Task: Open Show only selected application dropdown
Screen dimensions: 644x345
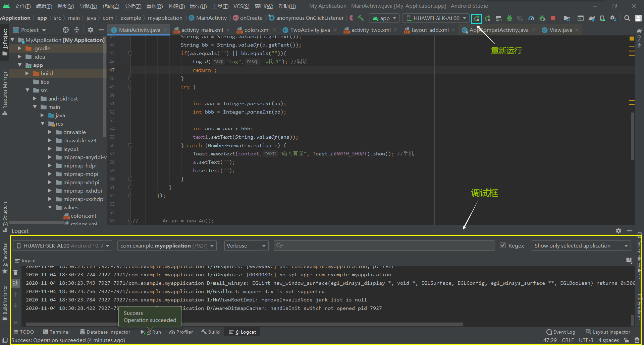Action: tap(581, 246)
